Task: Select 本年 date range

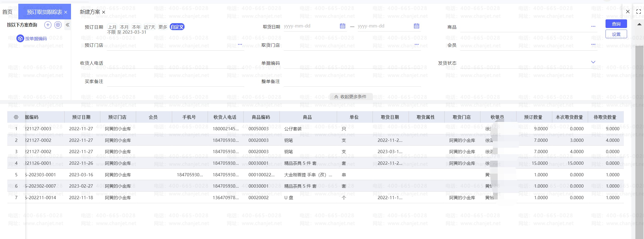Action: click(x=136, y=27)
